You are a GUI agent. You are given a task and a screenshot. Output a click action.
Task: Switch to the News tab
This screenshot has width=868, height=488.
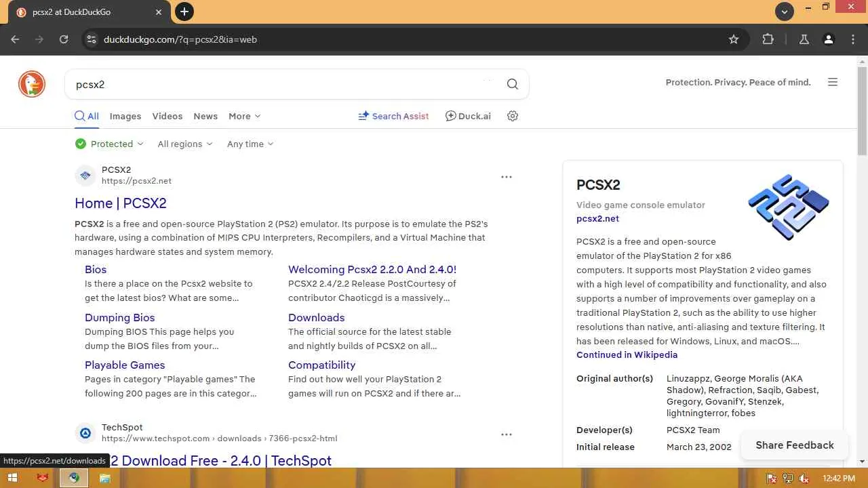(x=205, y=116)
